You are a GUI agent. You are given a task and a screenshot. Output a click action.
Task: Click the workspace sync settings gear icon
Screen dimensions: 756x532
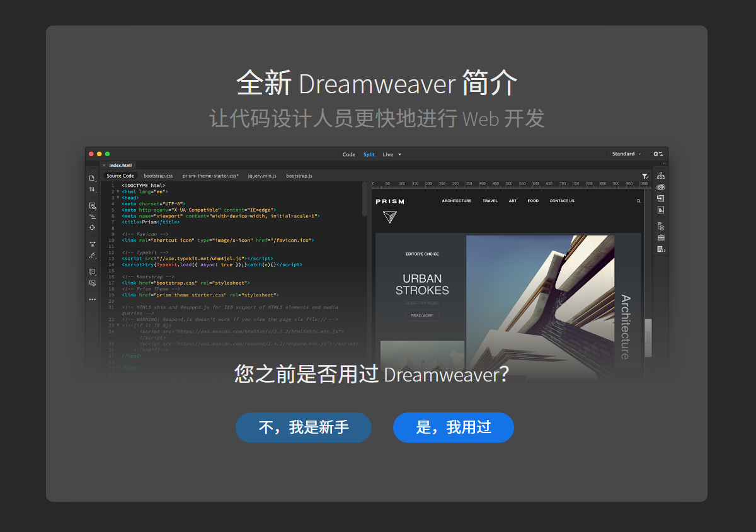pos(658,154)
